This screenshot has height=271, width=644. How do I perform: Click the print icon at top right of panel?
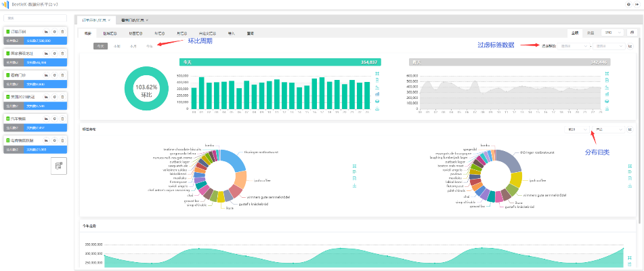pyautogui.click(x=631, y=32)
